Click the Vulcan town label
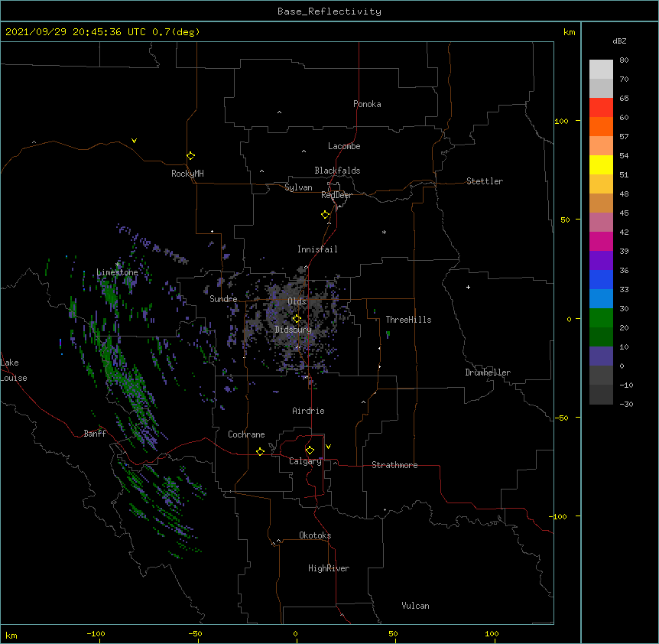This screenshot has width=659, height=644. tap(415, 606)
